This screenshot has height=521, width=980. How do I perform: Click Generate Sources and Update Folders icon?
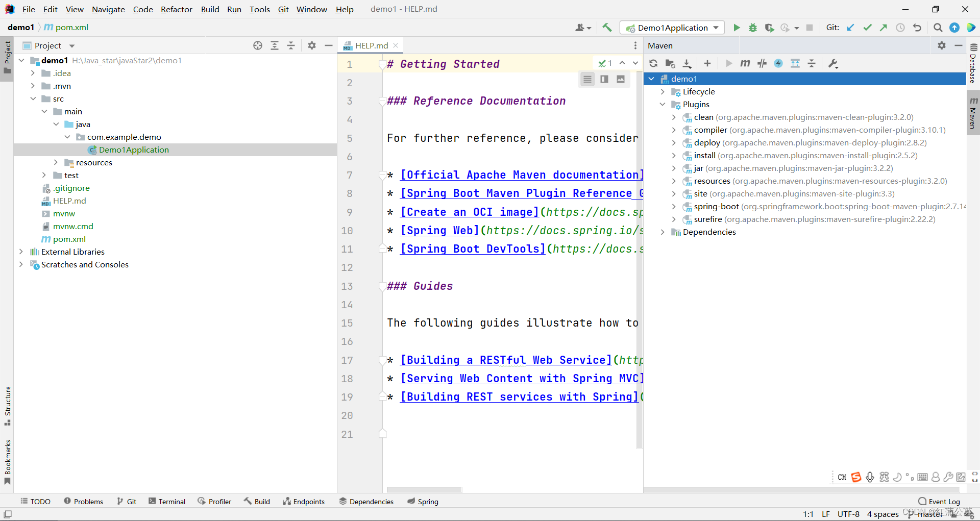pos(670,63)
